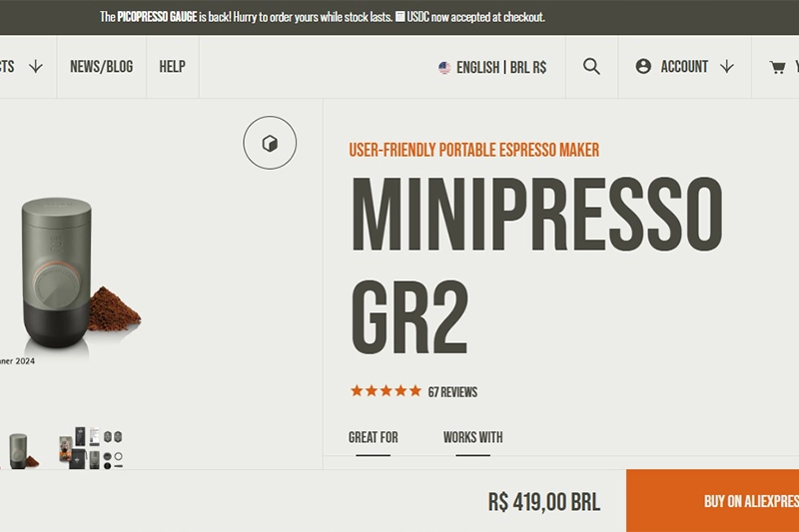Open the News/Blog menu item
Screen dimensions: 799x532
tap(102, 67)
